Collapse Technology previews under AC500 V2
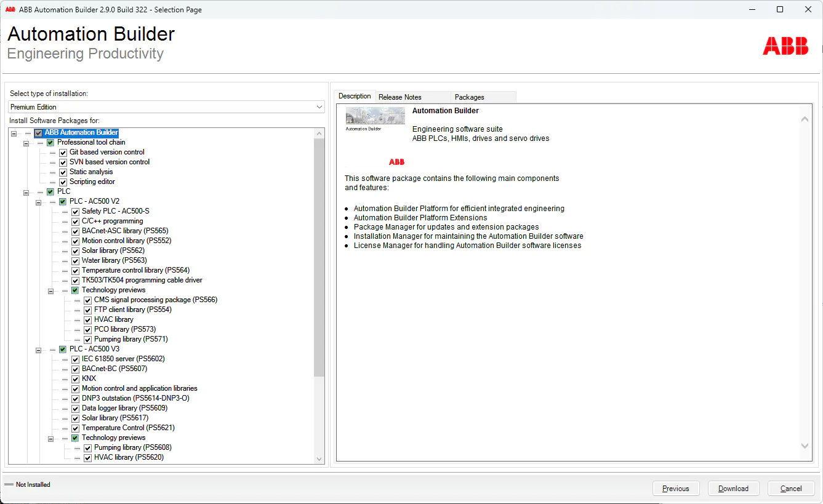This screenshot has width=823, height=504. [50, 290]
